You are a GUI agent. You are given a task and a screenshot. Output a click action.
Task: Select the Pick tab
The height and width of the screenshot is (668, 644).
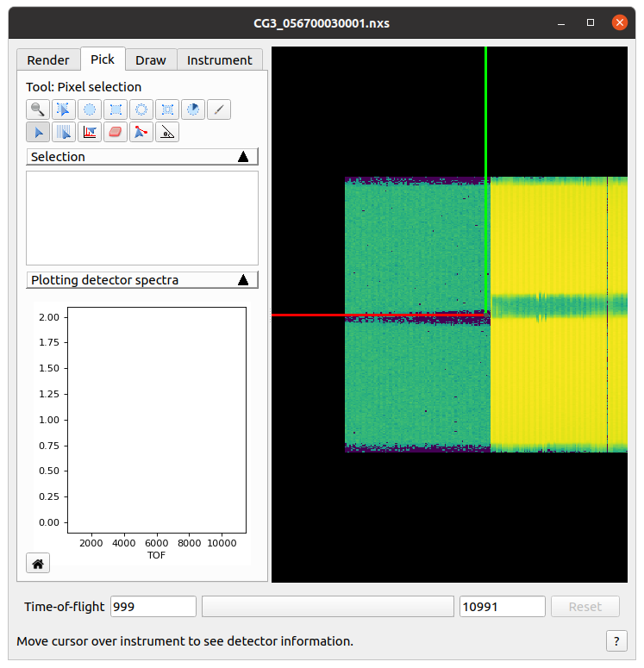pos(103,59)
